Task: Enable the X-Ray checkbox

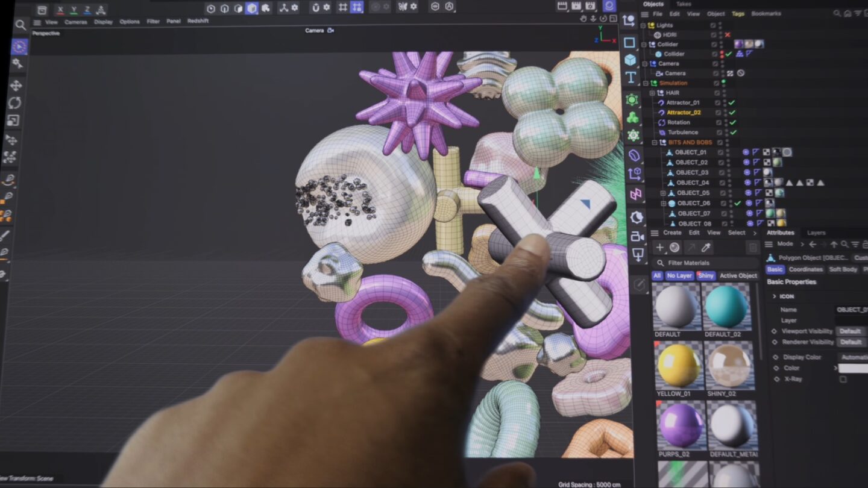Action: [x=843, y=380]
